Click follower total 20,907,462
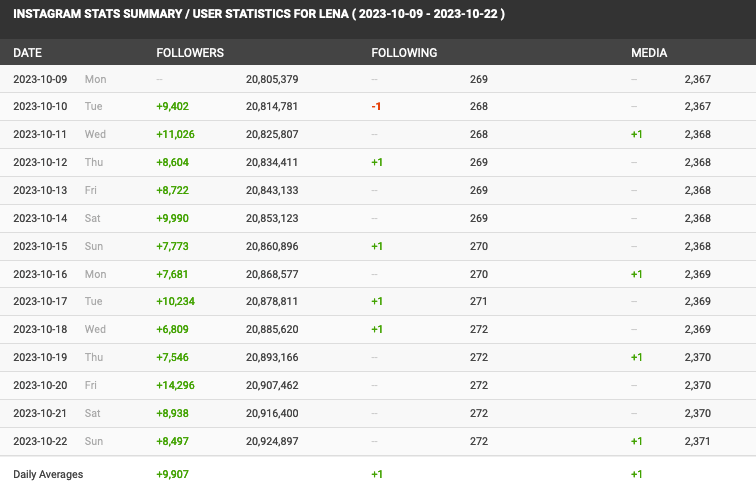 pos(272,385)
